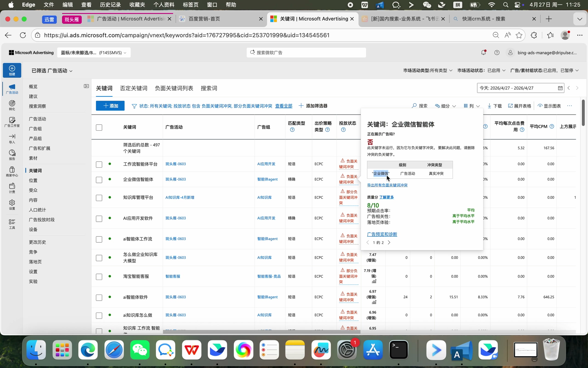Open browser extensions puzzle icon
The width and height of the screenshot is (588, 368).
(534, 35)
